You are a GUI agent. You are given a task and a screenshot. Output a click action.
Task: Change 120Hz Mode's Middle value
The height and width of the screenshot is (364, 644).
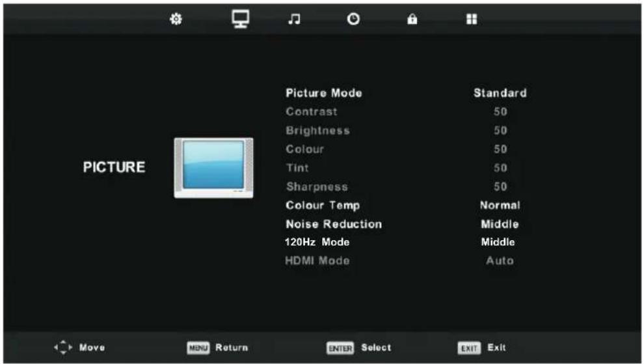point(498,242)
